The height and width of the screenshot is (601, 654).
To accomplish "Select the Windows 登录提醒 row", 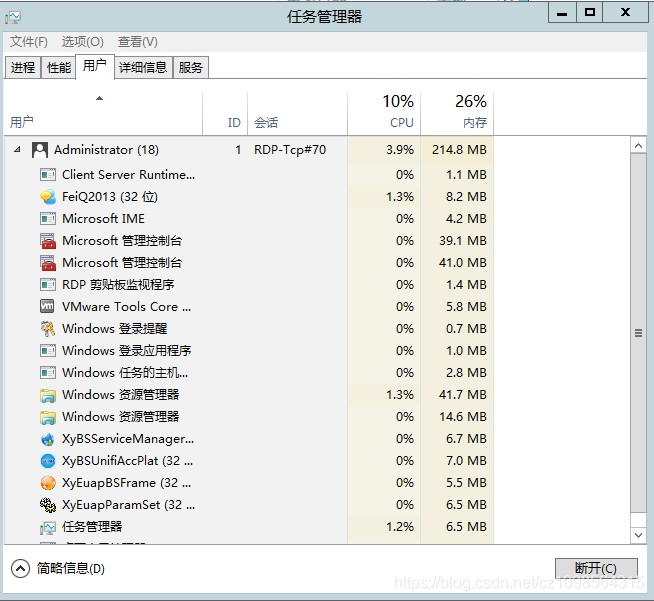I will tap(249, 329).
